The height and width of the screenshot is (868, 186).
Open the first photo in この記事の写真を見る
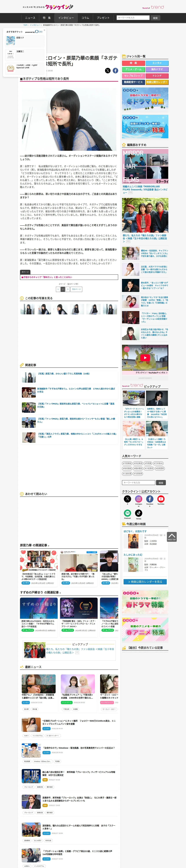click(27, 309)
